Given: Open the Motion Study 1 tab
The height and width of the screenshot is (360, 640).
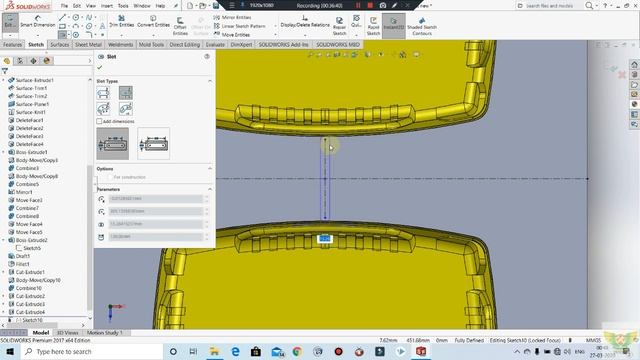Looking at the screenshot, I should [x=104, y=333].
